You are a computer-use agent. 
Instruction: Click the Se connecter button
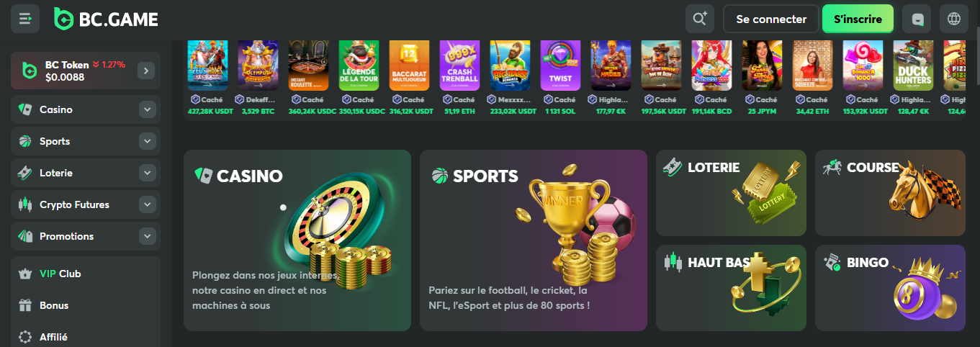coord(771,19)
